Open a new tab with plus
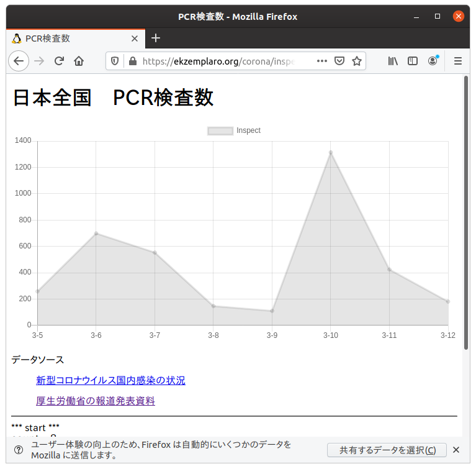Screen dimensions: 476x469 [156, 39]
